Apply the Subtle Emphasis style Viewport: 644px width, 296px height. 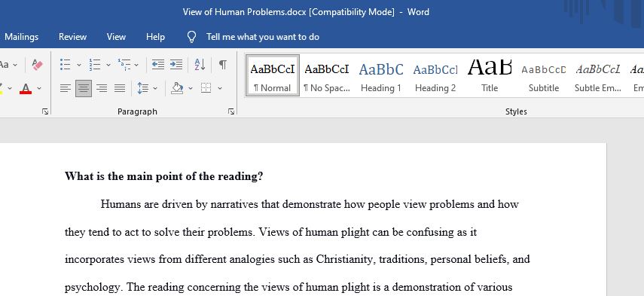click(x=598, y=76)
